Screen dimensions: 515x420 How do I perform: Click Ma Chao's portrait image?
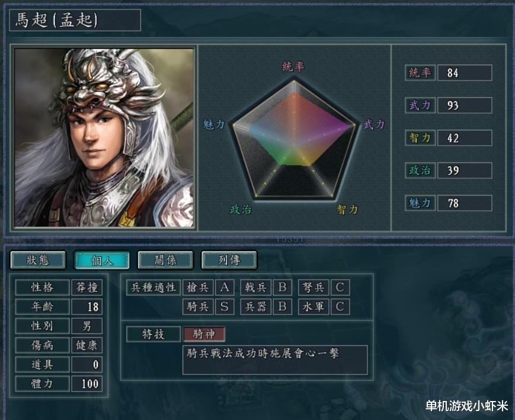(104, 138)
